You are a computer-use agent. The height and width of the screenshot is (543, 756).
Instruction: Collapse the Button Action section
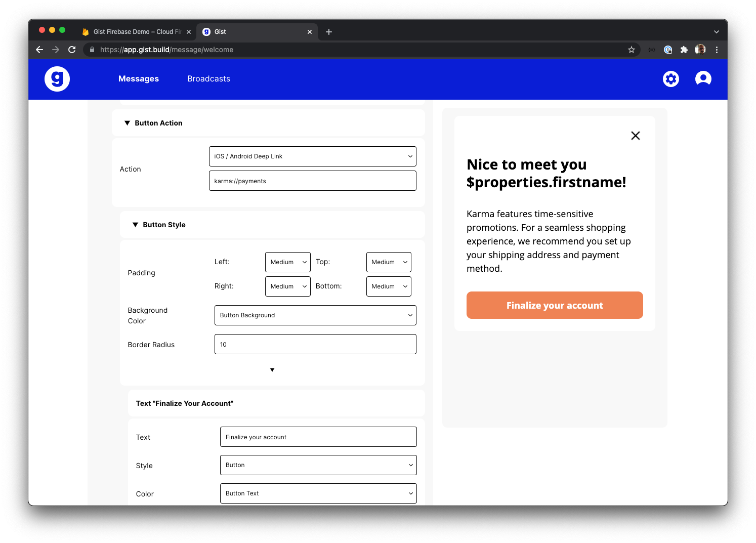point(127,123)
